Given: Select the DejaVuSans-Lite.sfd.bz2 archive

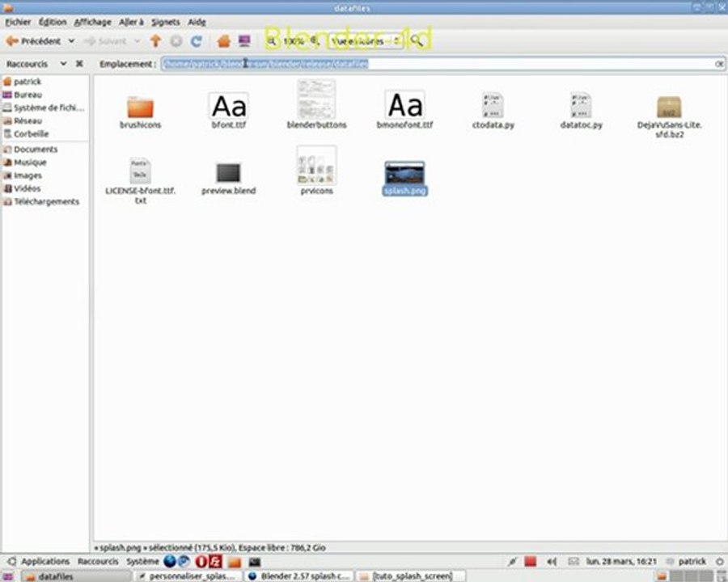Looking at the screenshot, I should click(669, 116).
